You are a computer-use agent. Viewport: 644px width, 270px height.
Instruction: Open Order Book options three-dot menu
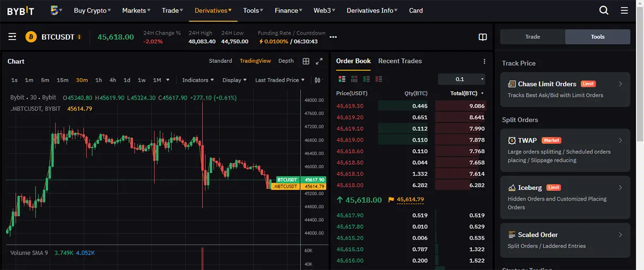pyautogui.click(x=484, y=61)
